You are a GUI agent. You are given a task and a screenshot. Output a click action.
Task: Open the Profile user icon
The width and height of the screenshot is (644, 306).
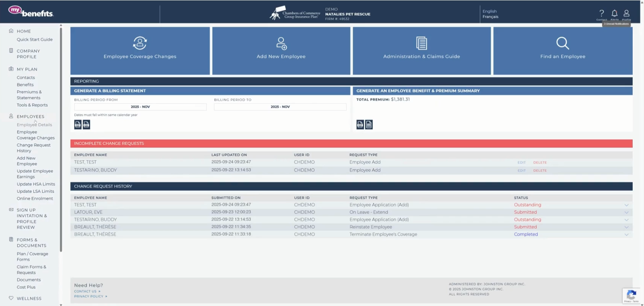tap(626, 14)
